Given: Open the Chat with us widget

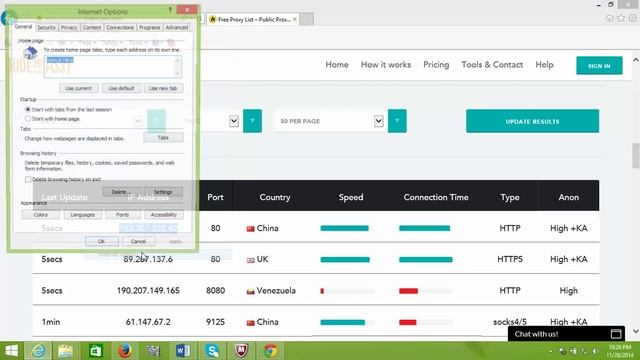Looking at the screenshot, I should tap(566, 334).
